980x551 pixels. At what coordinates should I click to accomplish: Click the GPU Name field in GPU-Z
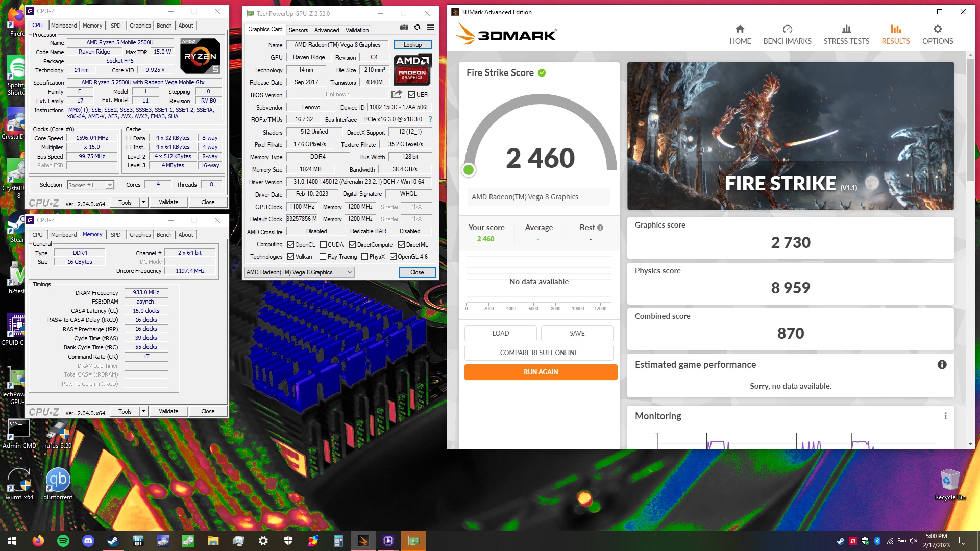tap(337, 45)
